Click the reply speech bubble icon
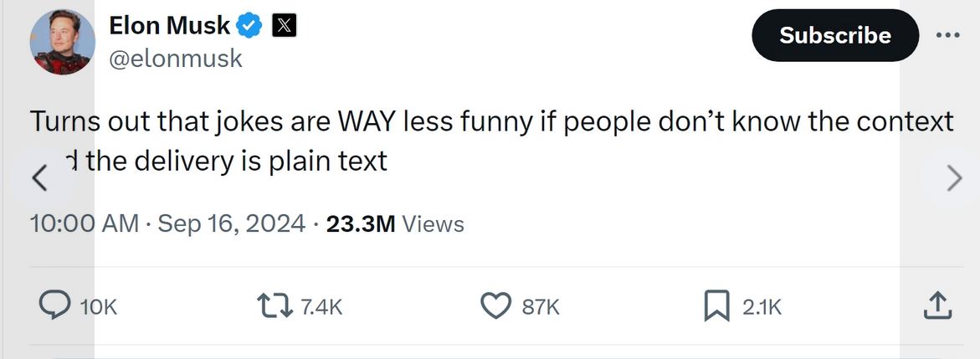The height and width of the screenshot is (359, 980). pos(55,306)
